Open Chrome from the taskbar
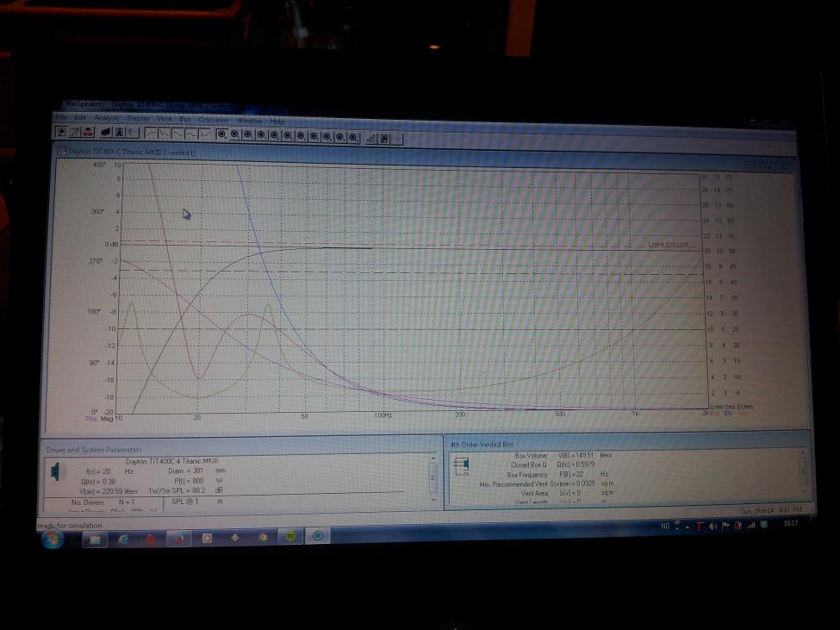 (263, 537)
